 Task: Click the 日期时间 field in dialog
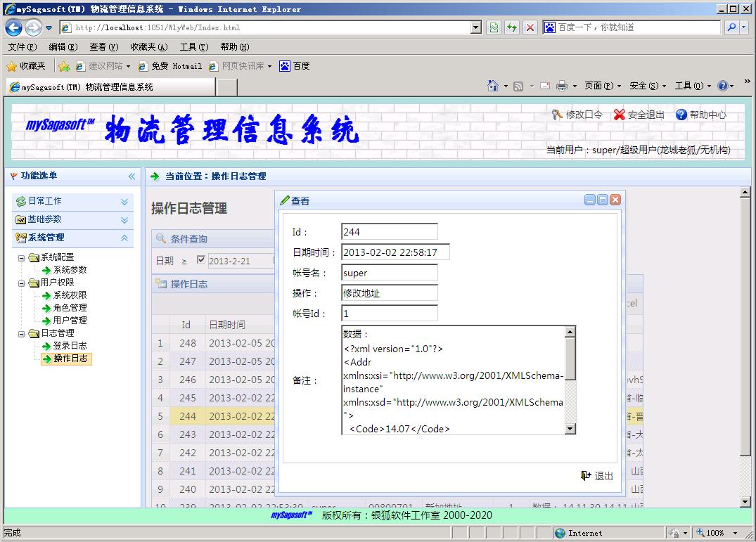pyautogui.click(x=395, y=252)
